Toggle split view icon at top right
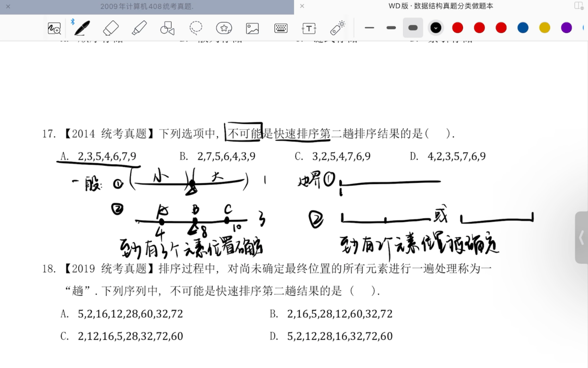The width and height of the screenshot is (588, 368). (x=579, y=6)
